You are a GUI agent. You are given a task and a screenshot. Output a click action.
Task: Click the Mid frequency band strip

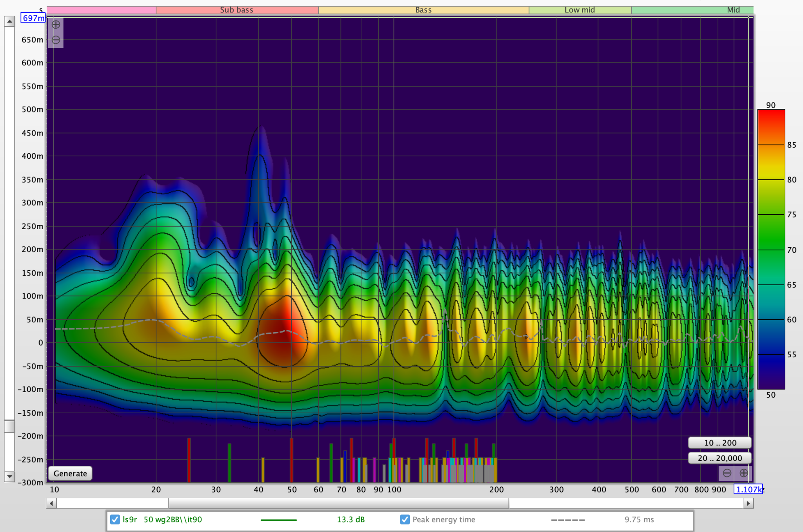[733, 9]
